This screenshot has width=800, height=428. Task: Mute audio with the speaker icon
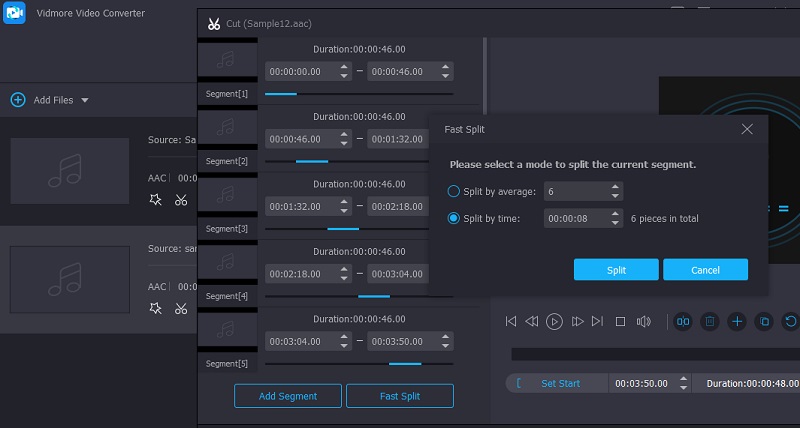point(644,321)
